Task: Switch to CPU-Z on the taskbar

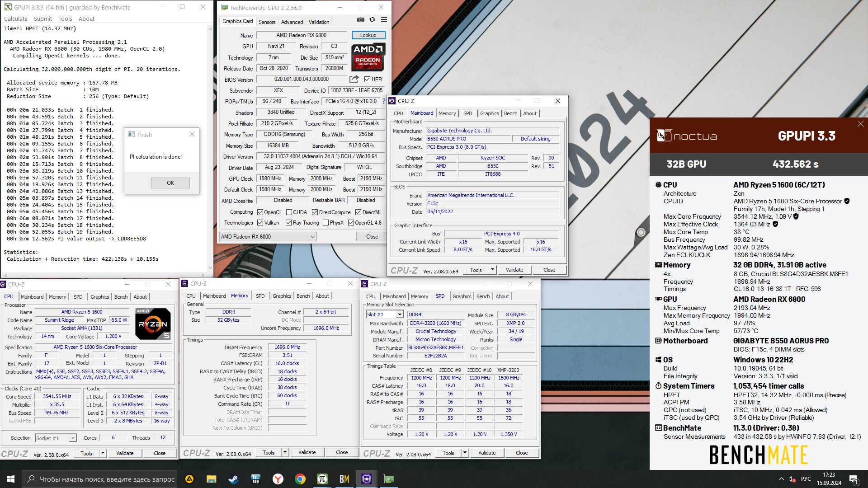Action: [x=367, y=479]
